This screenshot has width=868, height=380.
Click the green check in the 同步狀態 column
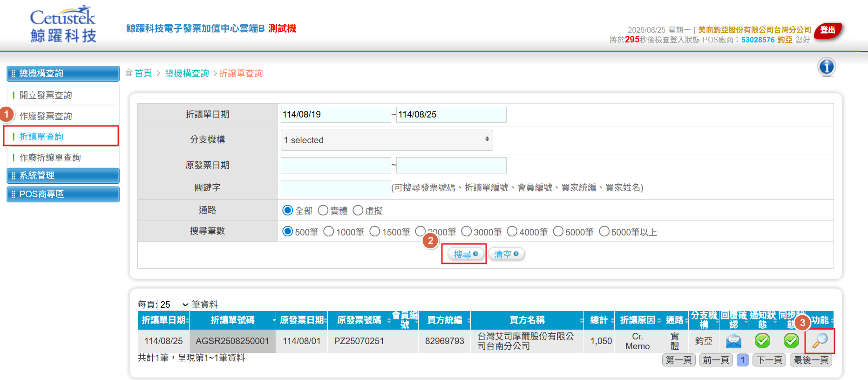791,341
